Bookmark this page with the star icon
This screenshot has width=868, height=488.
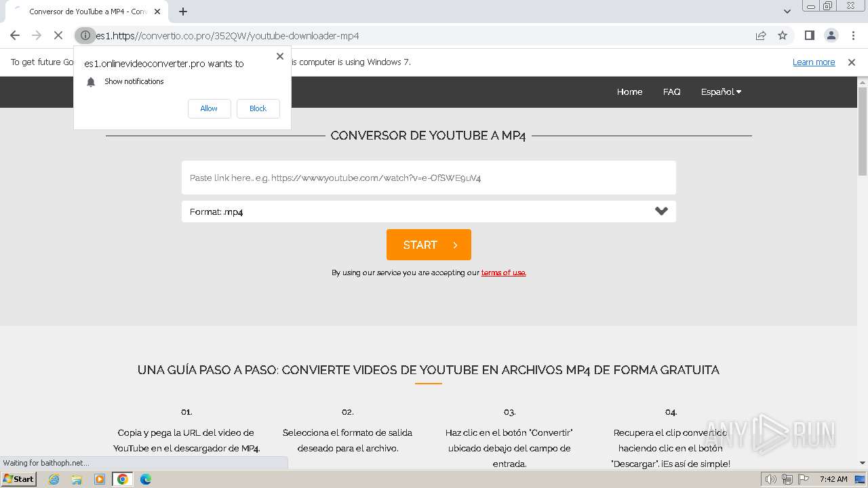[783, 35]
